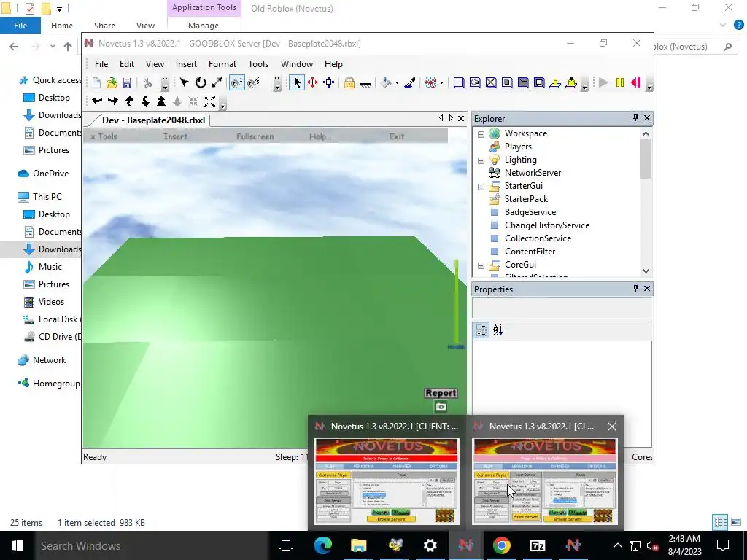Open the Insert menu in menu bar
Screen dimensions: 747x560
pos(186,64)
